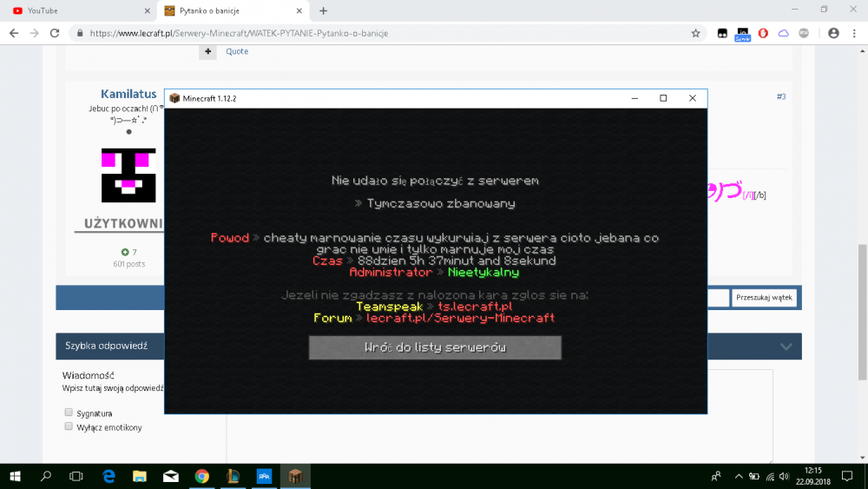Viewport: 868px width, 489px height.
Task: Reload the lecraft.pl forum page
Action: pos(54,33)
